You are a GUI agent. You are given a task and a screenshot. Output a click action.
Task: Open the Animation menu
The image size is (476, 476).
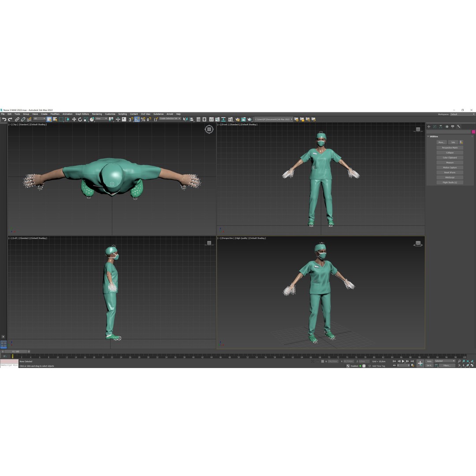67,114
